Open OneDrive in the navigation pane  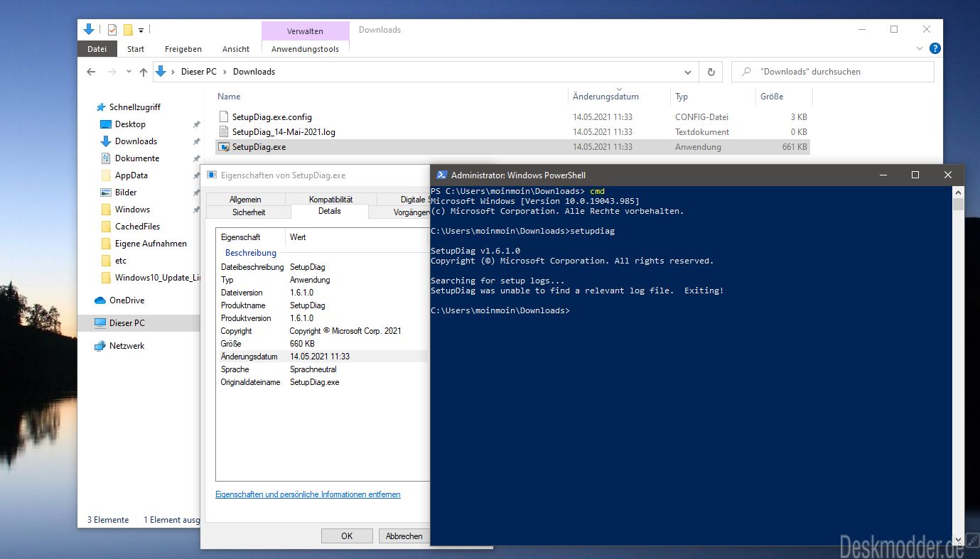(x=126, y=300)
